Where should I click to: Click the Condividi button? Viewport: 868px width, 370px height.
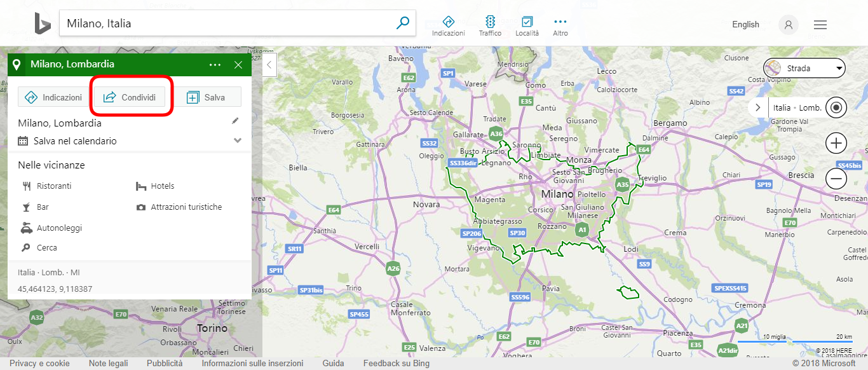pos(130,97)
